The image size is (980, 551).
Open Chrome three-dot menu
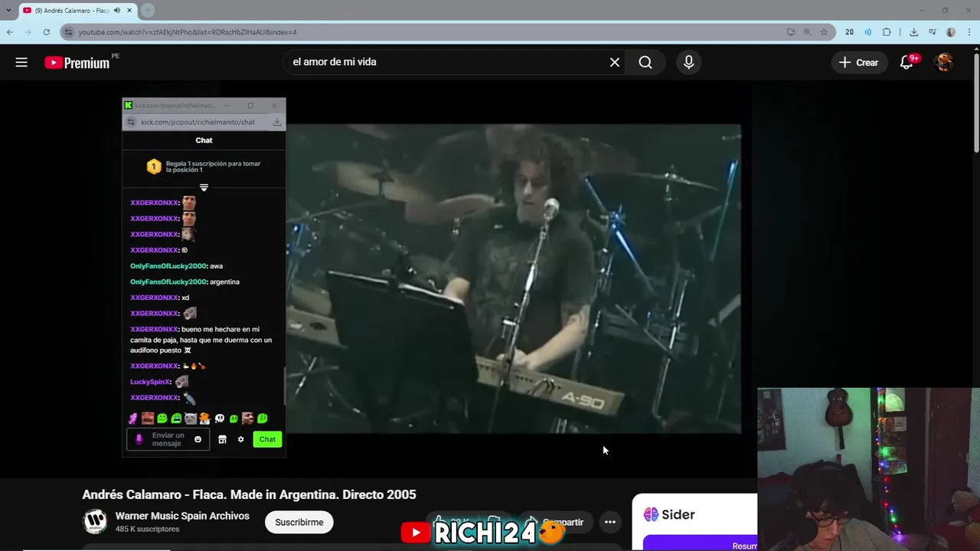970,32
